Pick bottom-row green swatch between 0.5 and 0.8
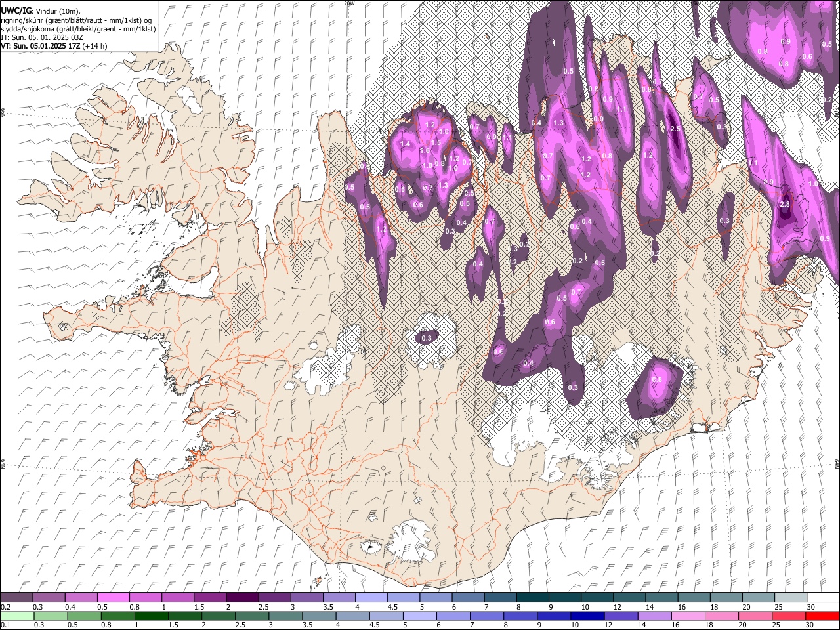840x630 pixels. coord(84,616)
